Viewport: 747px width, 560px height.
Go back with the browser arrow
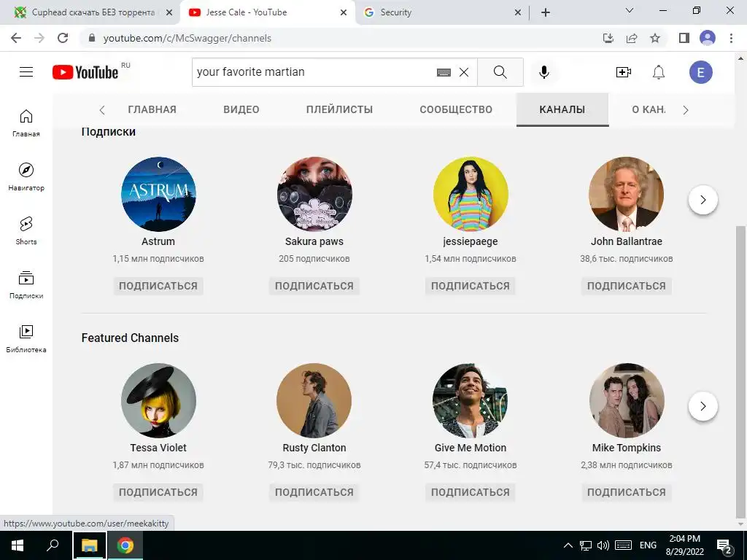click(16, 38)
